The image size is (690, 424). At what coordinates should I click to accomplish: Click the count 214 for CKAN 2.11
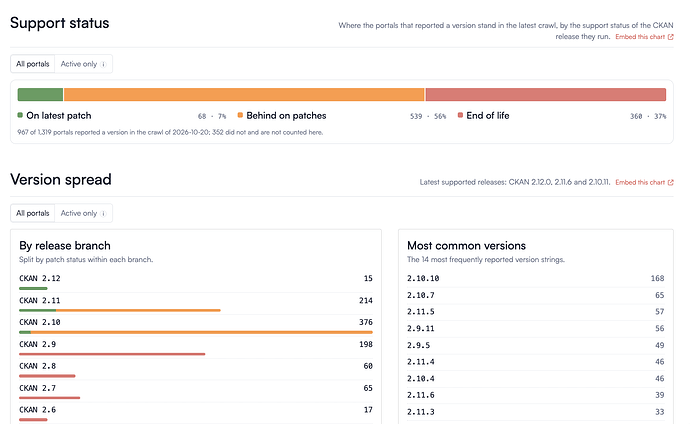366,300
